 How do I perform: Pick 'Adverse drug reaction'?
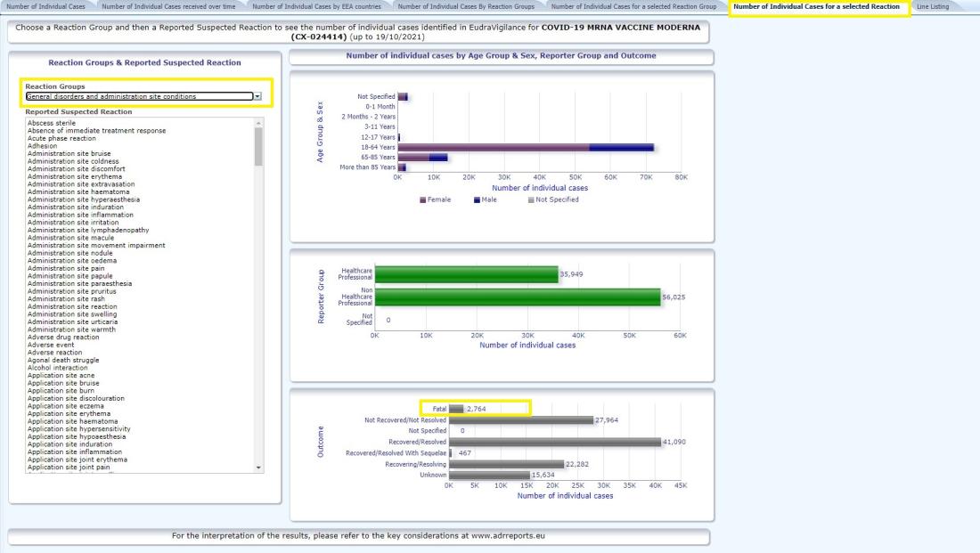click(x=63, y=337)
